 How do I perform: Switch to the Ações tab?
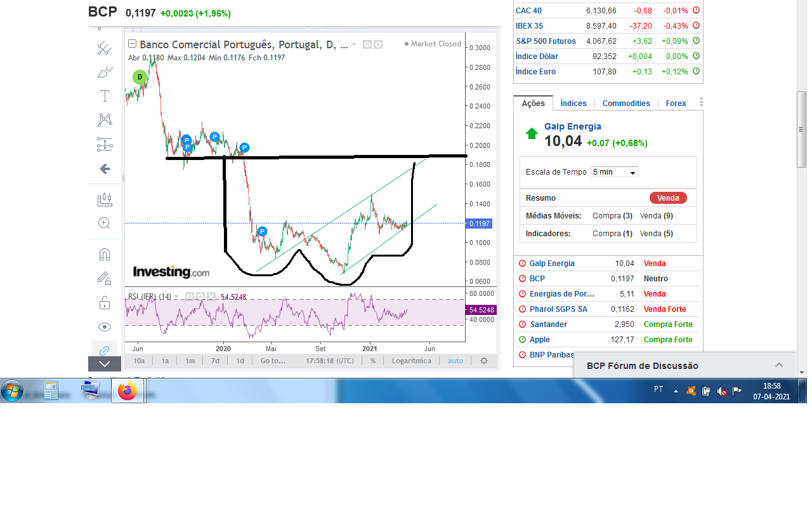point(533,104)
